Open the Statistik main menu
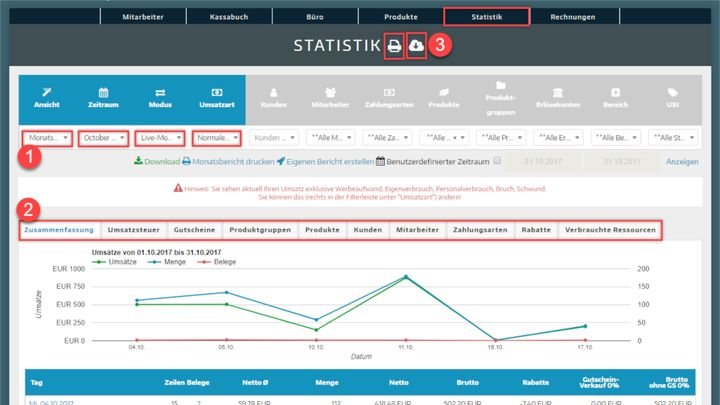 (487, 17)
